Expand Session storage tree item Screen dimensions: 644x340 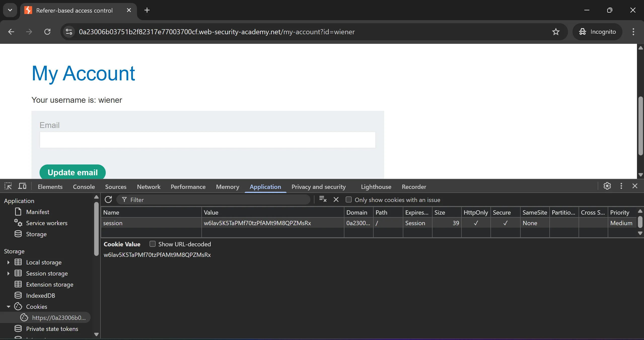[8, 274]
